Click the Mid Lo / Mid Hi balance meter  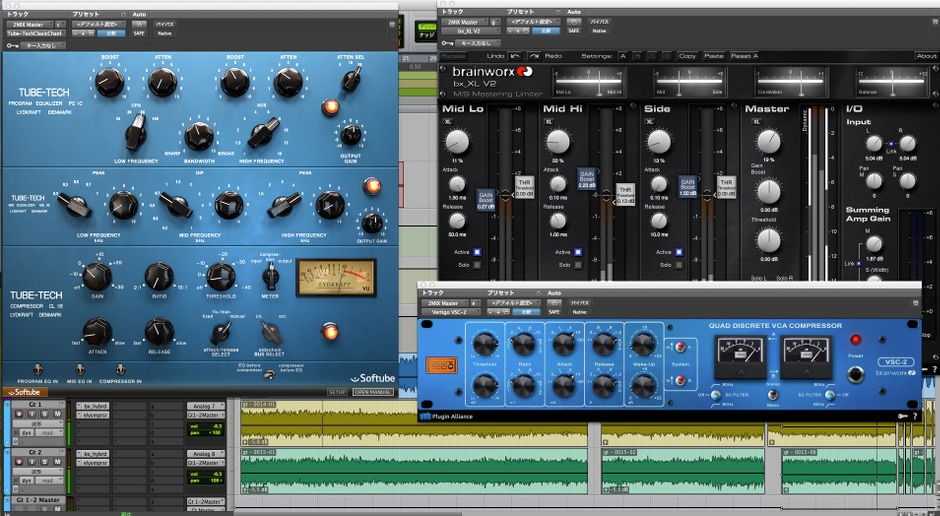tap(589, 82)
